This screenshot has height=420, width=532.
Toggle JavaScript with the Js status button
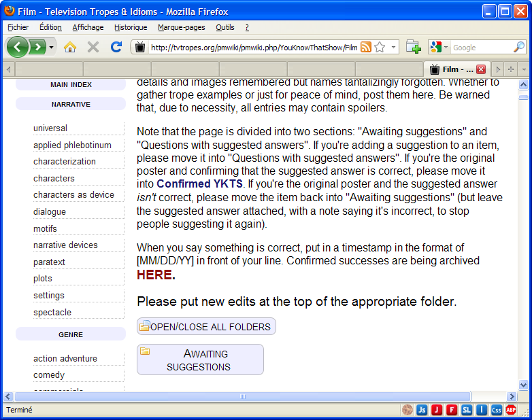[422, 410]
